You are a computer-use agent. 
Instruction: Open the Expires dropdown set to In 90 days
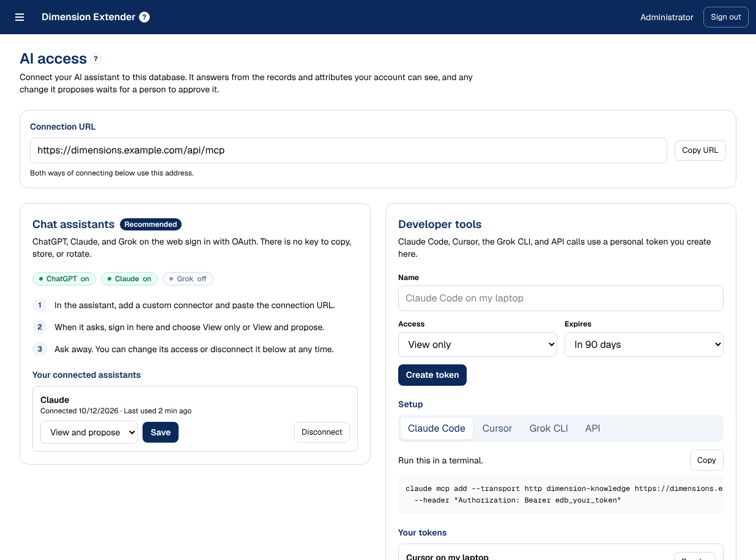[x=644, y=345]
